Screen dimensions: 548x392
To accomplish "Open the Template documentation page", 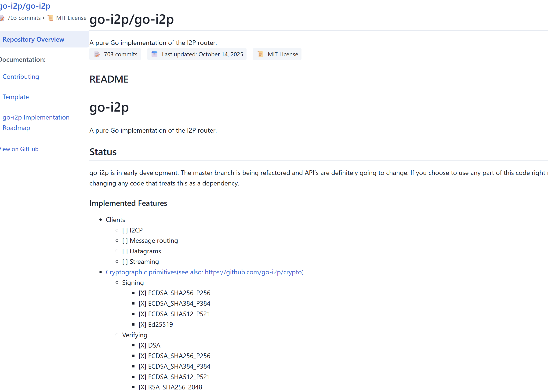I will pos(16,97).
